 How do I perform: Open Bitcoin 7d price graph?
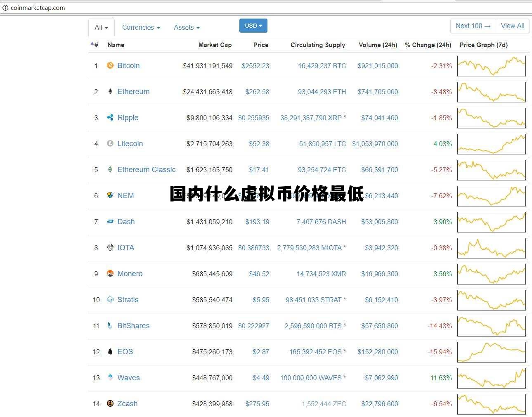pos(491,66)
